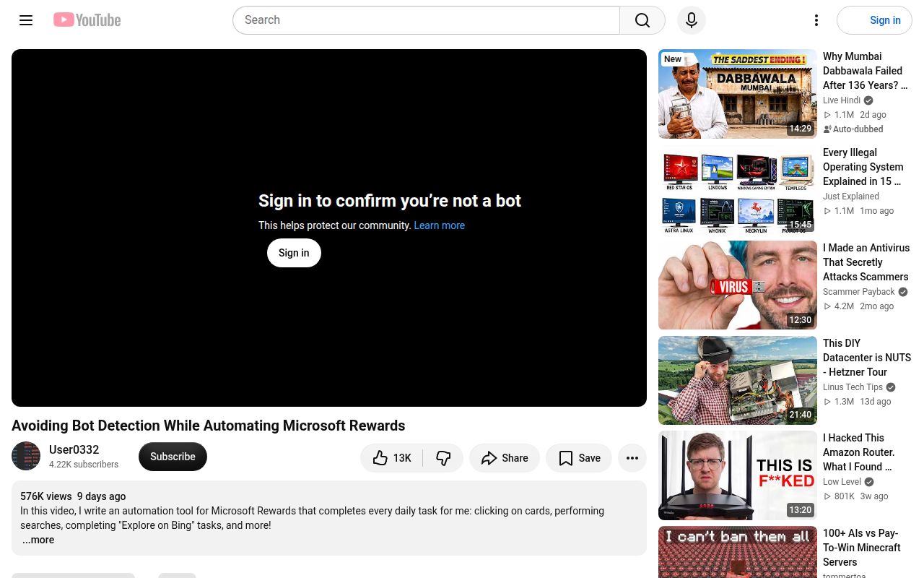Open AIs vs Pay-To-Win Minecraft thumbnail
Viewport: 924px width, 578px height.
coord(738,552)
